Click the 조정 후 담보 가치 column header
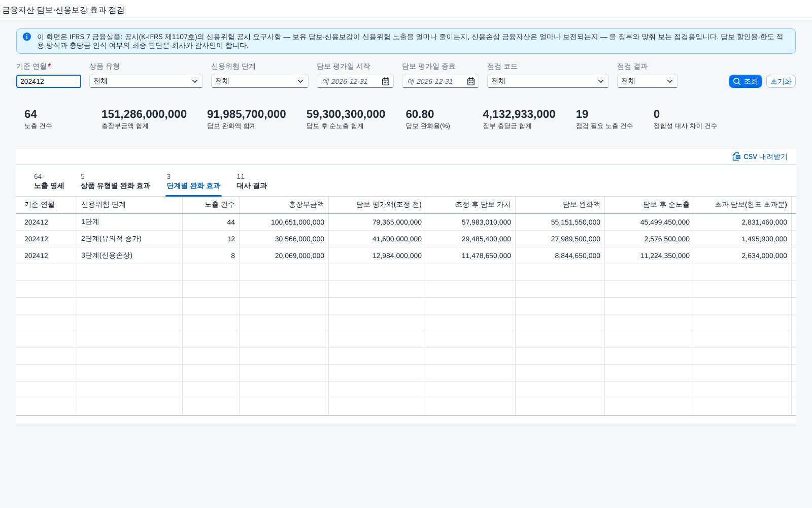Viewport: 812px width, 508px height. pyautogui.click(x=470, y=205)
